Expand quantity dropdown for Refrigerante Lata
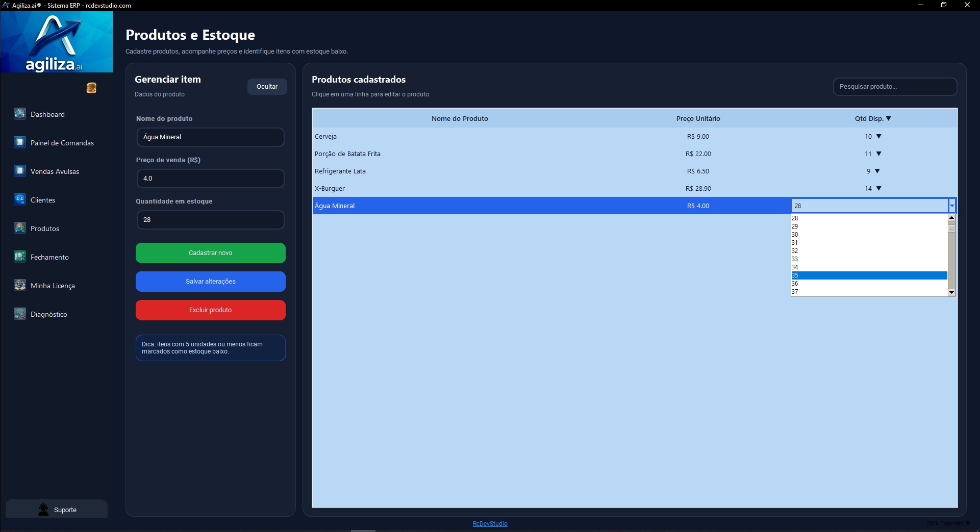The height and width of the screenshot is (532, 980). 877,171
